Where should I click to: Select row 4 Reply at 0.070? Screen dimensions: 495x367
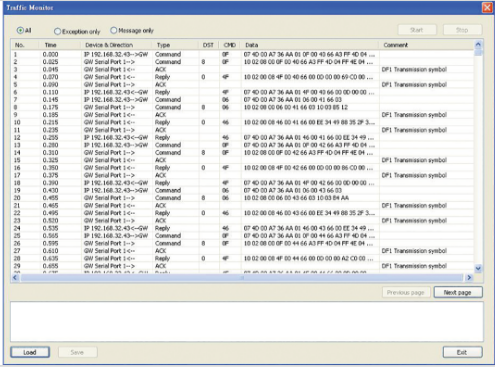point(243,77)
